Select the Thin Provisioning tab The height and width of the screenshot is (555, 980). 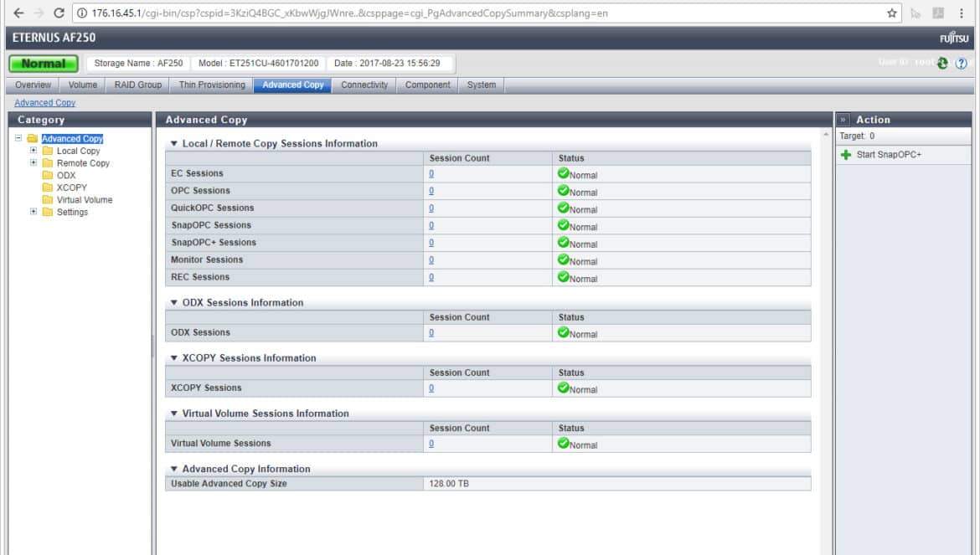click(x=212, y=85)
